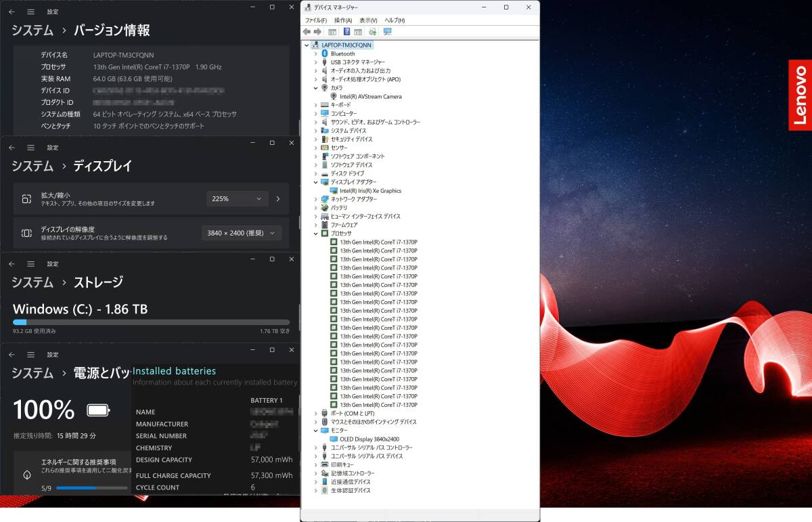Click the Back arrow in Device Manager toolbar
Screen dimensions: 812x522
307,32
